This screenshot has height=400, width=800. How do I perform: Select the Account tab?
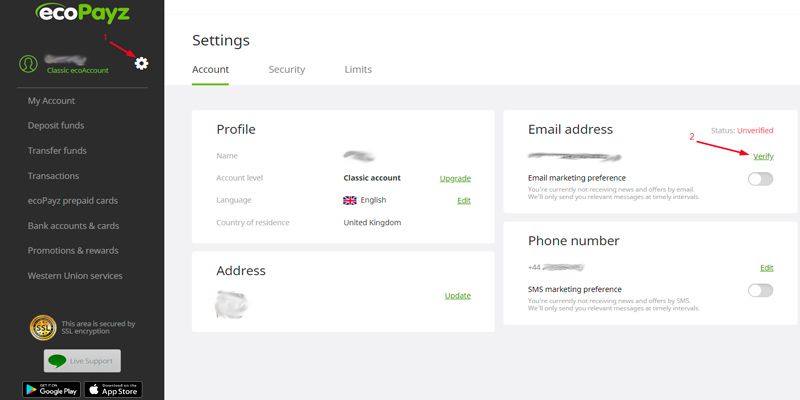click(x=210, y=70)
